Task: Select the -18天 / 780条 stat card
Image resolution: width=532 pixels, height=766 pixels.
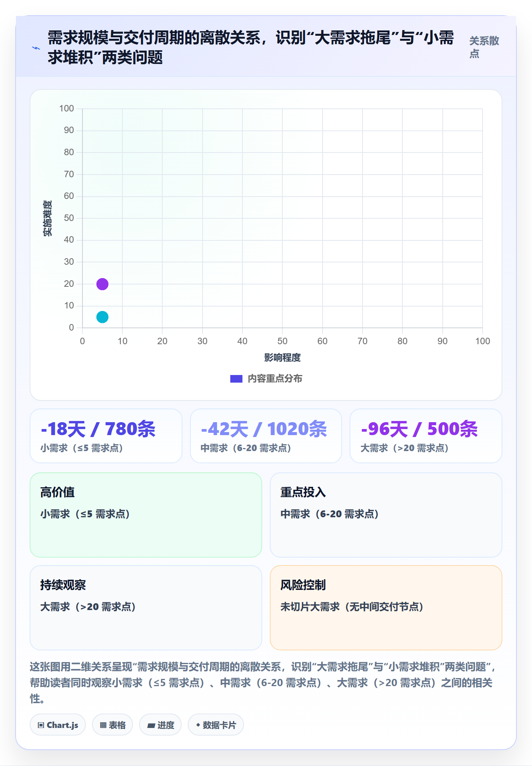Action: point(106,436)
